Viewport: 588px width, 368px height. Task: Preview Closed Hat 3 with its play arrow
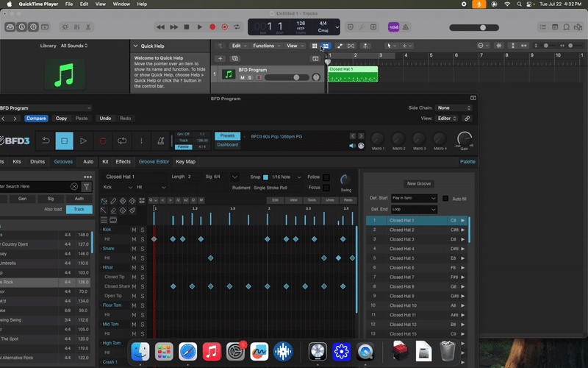(463, 239)
